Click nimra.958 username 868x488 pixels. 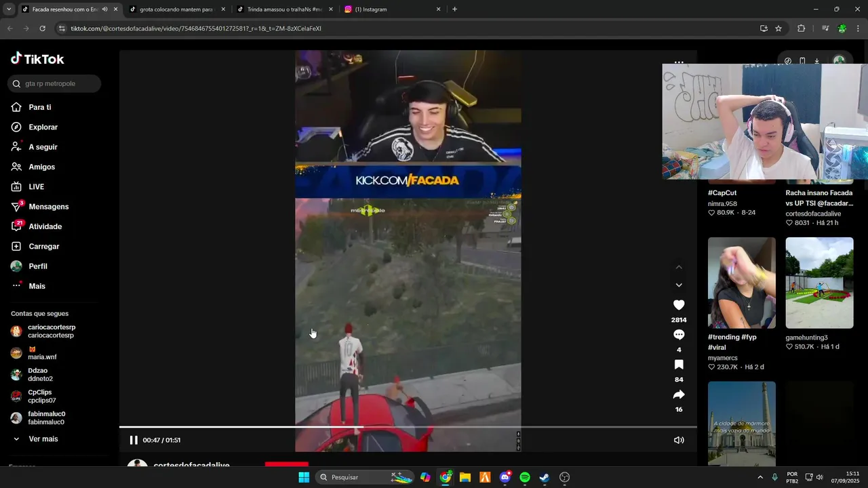coord(722,204)
